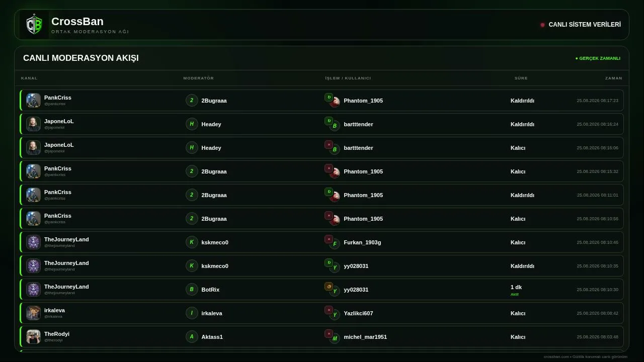
Task: Select the Yazlikci607 username
Action: click(x=358, y=313)
